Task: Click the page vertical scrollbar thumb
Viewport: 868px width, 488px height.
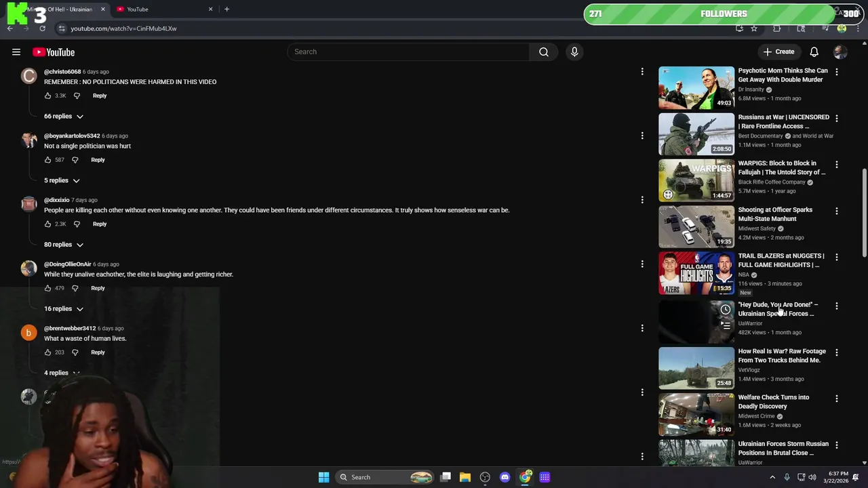Action: [x=864, y=213]
